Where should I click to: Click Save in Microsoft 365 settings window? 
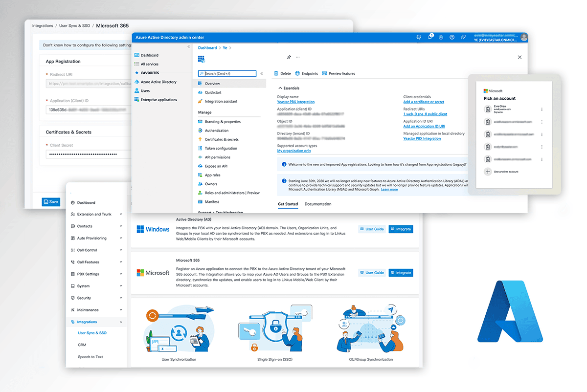[51, 201]
